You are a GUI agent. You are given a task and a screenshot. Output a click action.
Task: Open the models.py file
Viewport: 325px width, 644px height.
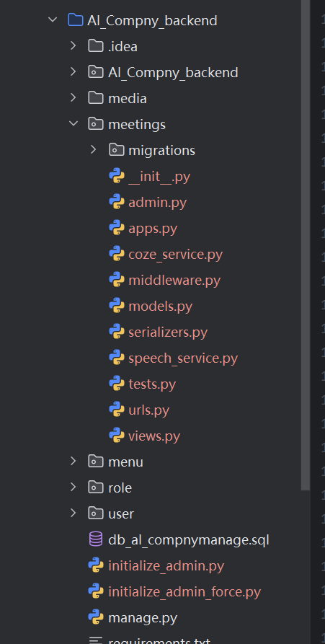(x=161, y=306)
